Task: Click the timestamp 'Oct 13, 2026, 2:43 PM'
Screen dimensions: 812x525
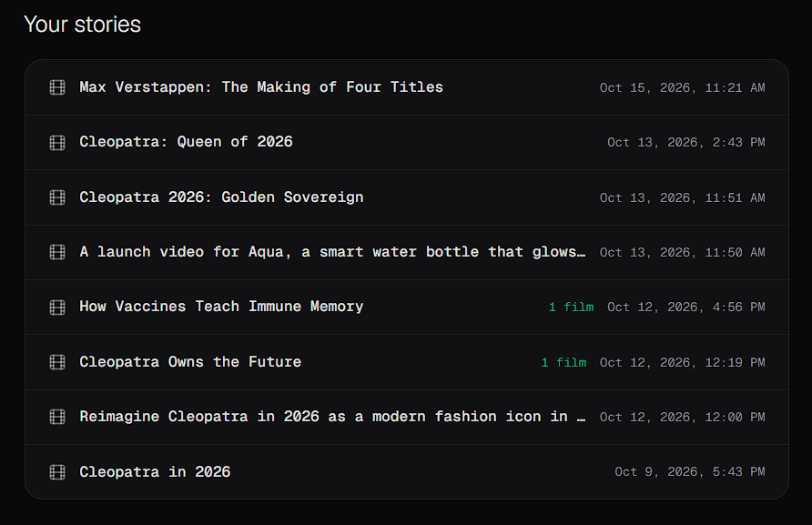Action: [686, 142]
